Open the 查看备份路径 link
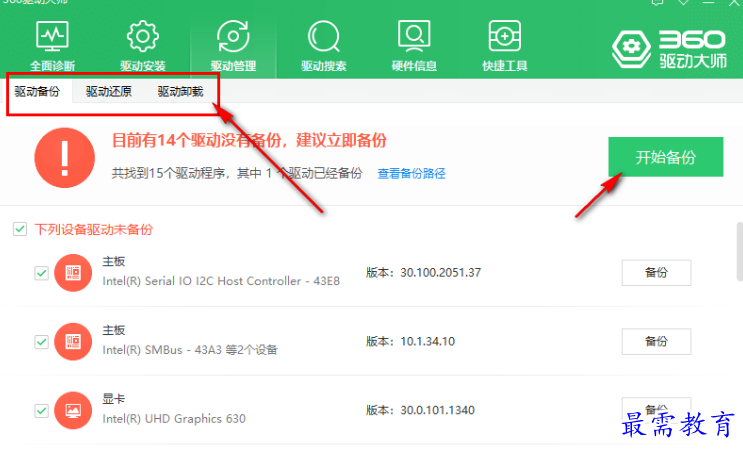This screenshot has width=743, height=456. point(411,173)
